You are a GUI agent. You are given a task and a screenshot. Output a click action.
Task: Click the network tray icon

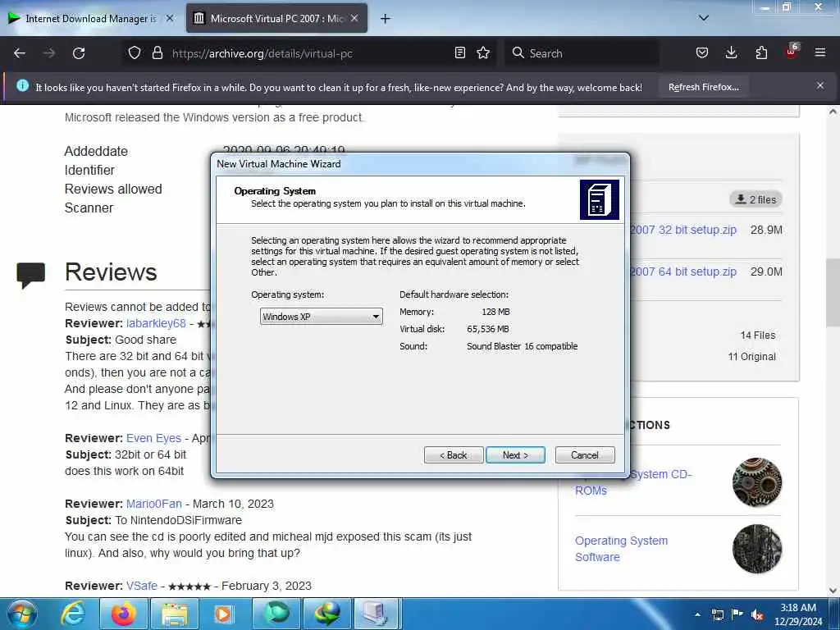coord(718,614)
